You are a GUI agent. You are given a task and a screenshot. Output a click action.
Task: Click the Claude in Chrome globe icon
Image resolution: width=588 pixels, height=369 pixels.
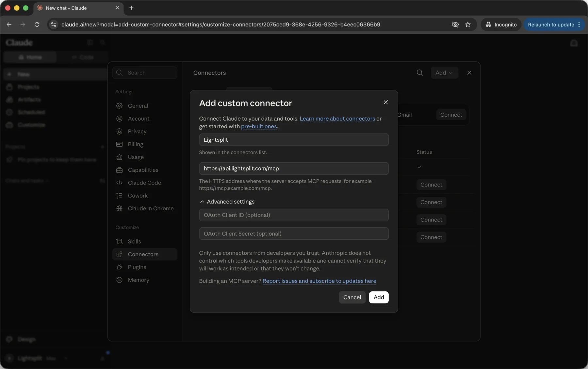pyautogui.click(x=120, y=208)
